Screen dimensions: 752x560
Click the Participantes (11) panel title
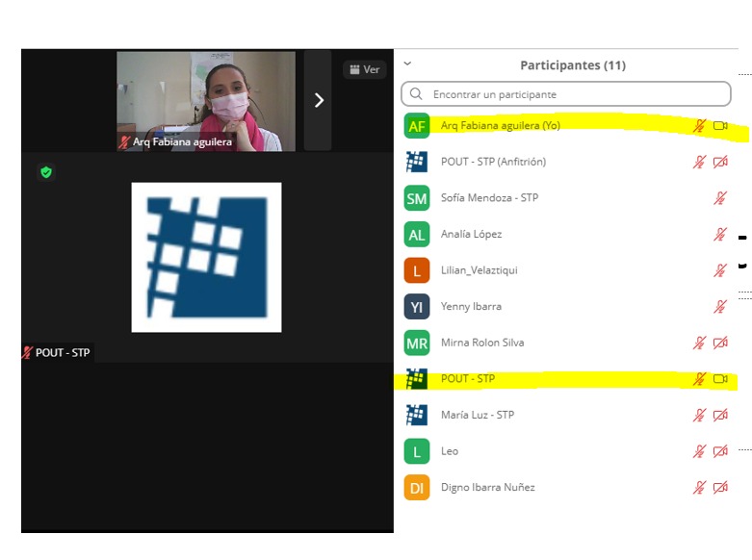573,65
